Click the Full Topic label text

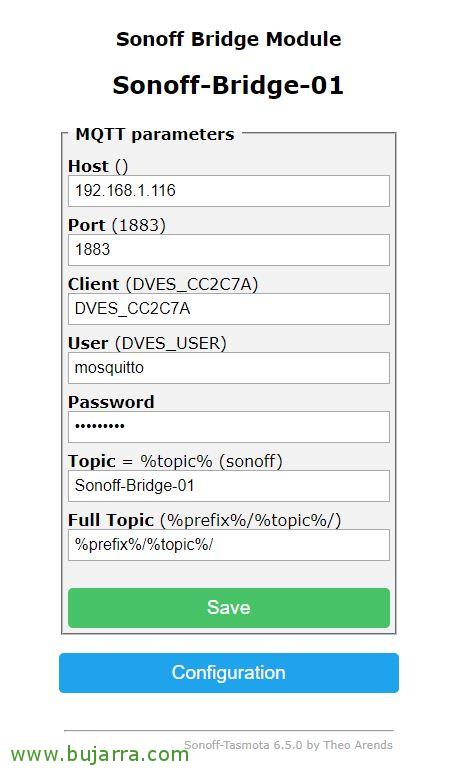coord(111,520)
